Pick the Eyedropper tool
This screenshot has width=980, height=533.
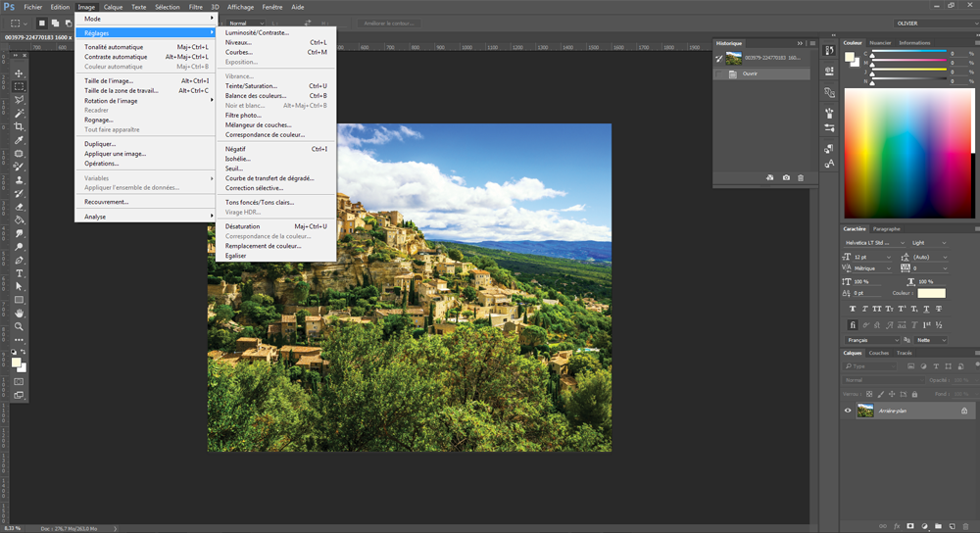(x=19, y=141)
